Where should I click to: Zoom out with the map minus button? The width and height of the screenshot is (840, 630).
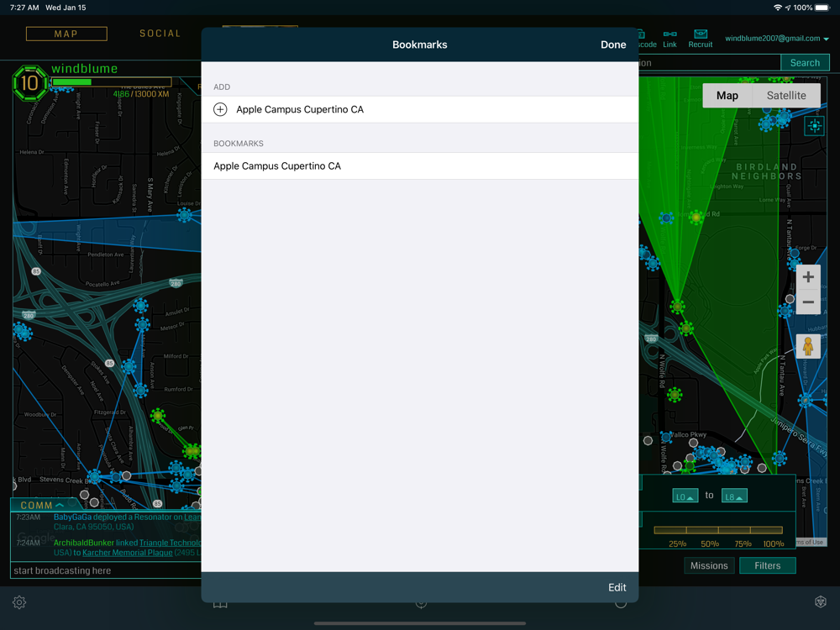(808, 302)
